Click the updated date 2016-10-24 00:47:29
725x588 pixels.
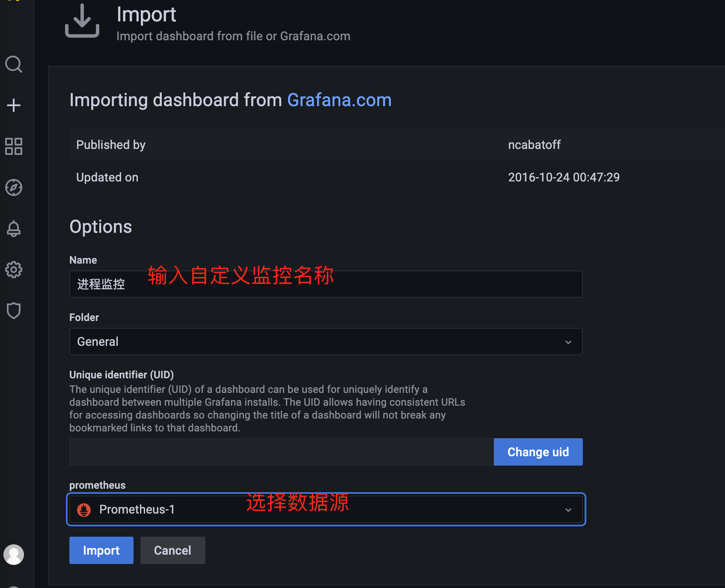[564, 177]
